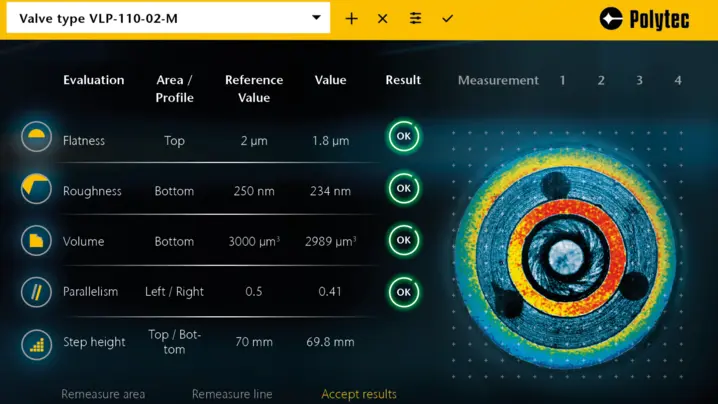This screenshot has width=718, height=404.
Task: Click Remeasure line
Action: pyautogui.click(x=232, y=394)
